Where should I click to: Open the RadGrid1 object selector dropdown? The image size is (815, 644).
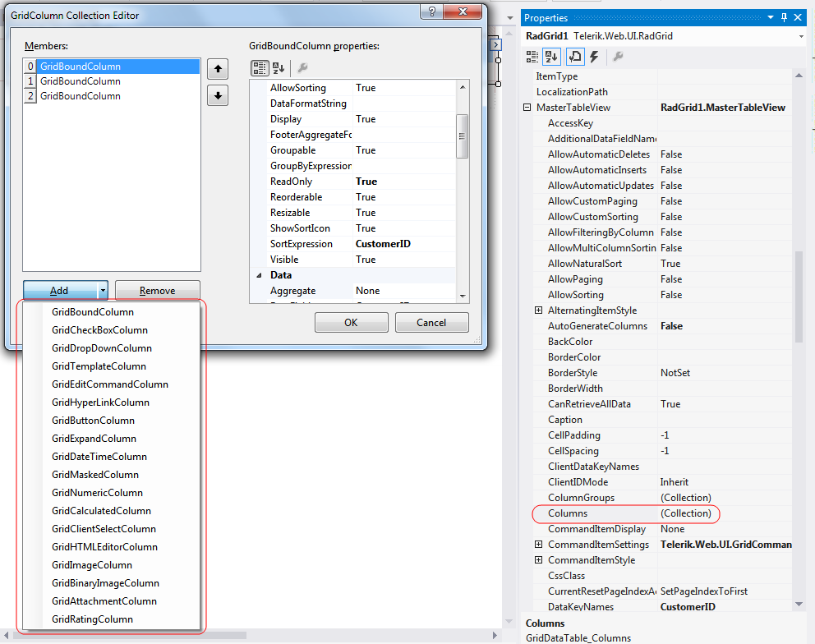click(801, 36)
